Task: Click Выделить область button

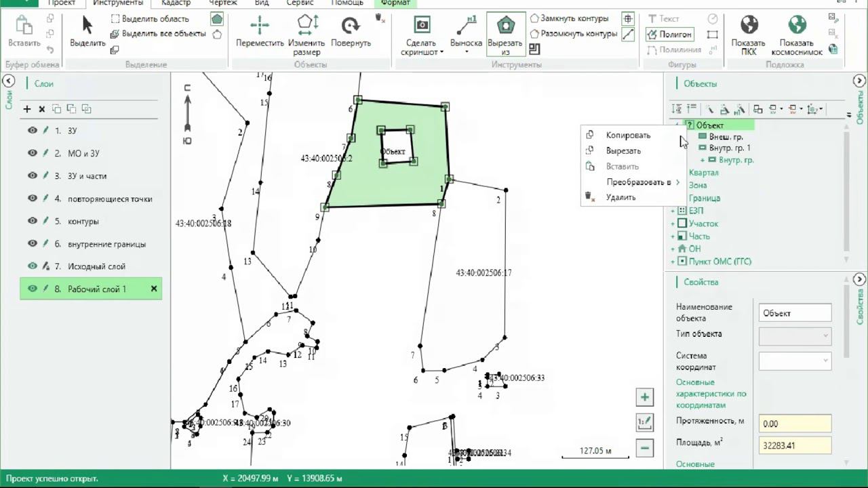Action: pyautogui.click(x=149, y=19)
